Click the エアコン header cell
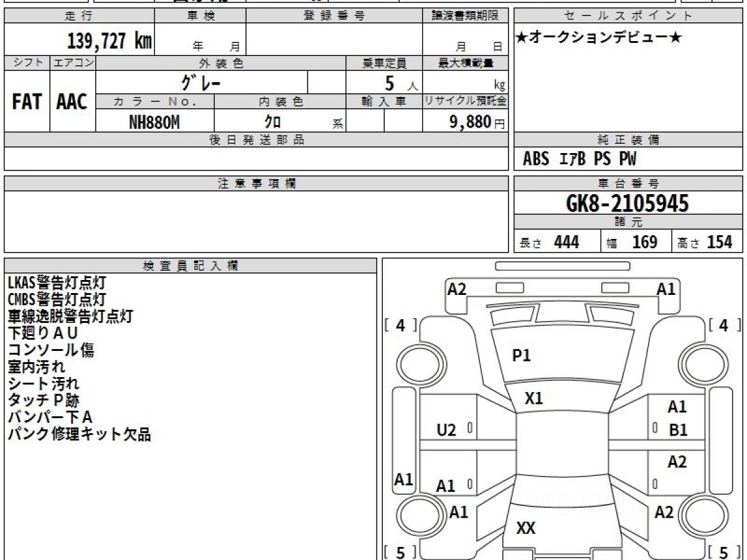This screenshot has width=747, height=560. point(73,63)
